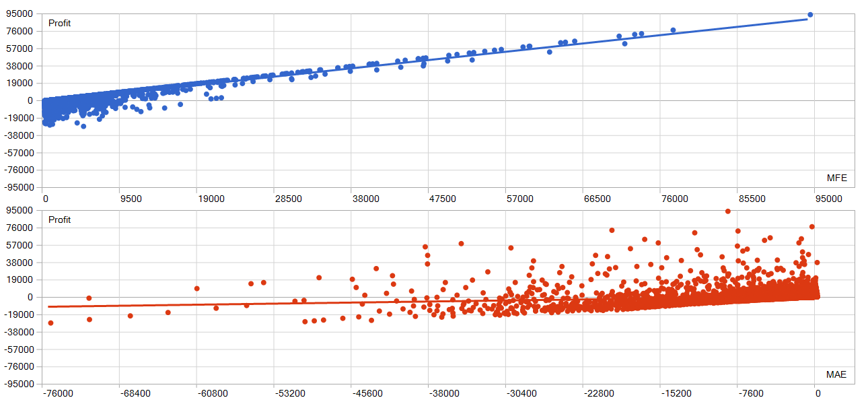Viewport: 868px width, 404px height.
Task: Click 85500 on the MFE horizontal axis
Action: click(752, 199)
